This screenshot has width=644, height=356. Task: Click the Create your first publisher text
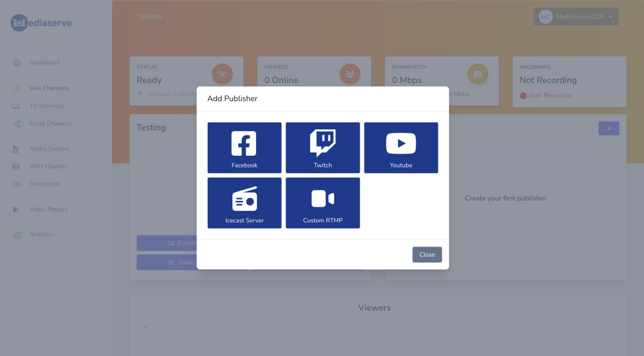click(x=506, y=198)
